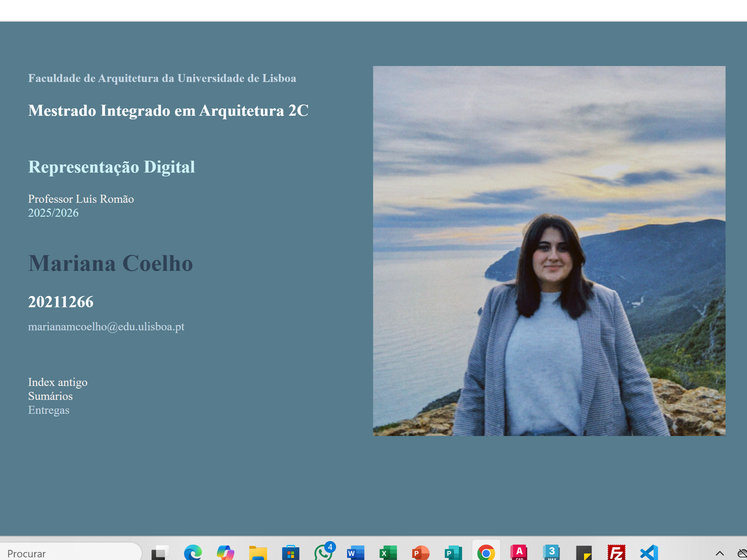This screenshot has width=747, height=560.
Task: Open File Explorer folder icon
Action: pyautogui.click(x=258, y=553)
